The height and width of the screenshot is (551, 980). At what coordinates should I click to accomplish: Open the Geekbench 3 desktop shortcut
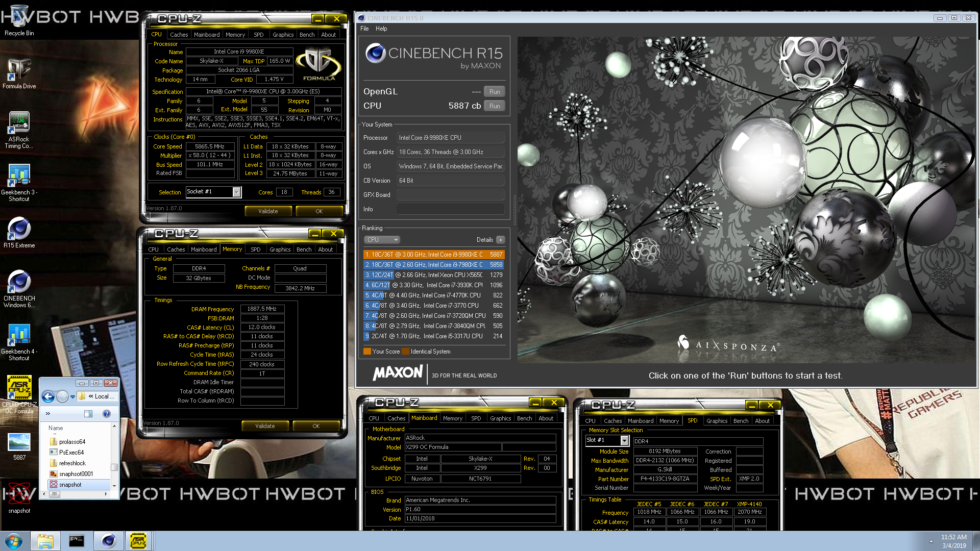pos(19,183)
